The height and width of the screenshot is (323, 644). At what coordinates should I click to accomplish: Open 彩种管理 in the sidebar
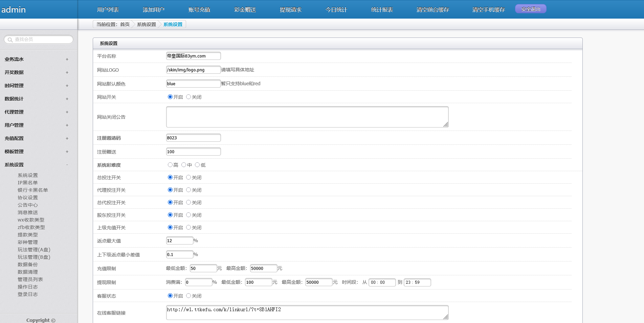coord(28,242)
